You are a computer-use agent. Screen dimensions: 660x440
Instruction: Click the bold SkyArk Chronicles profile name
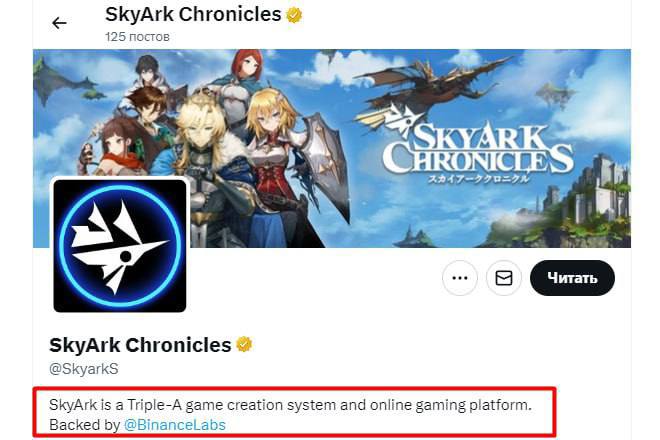[x=140, y=345]
